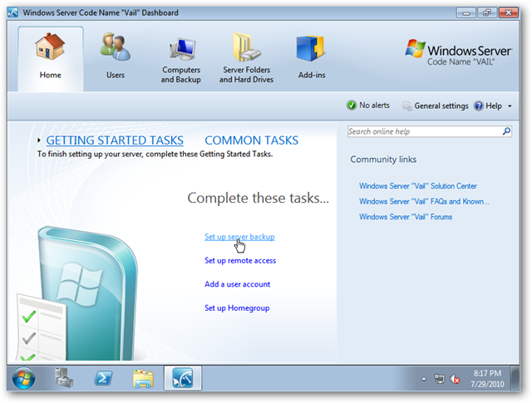The width and height of the screenshot is (532, 403).
Task: Click the Set up Homegroup link
Action: pyautogui.click(x=237, y=308)
